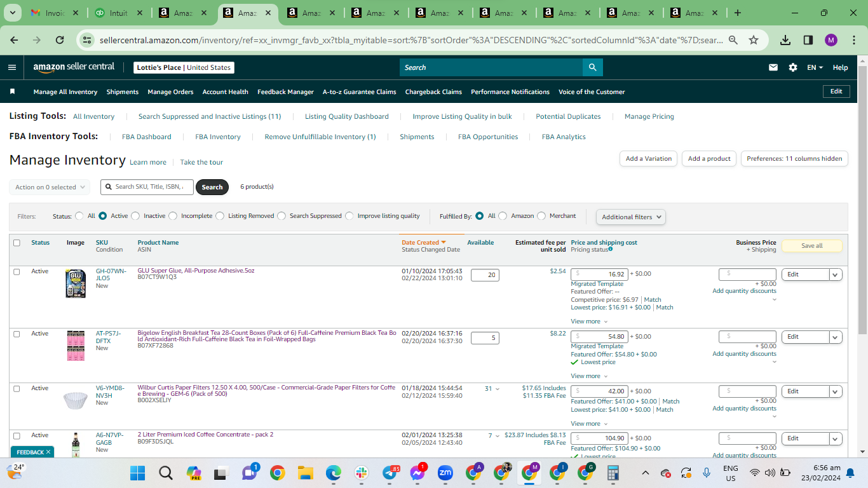The width and height of the screenshot is (868, 488).
Task: Open the Seller Central hamburger menu
Action: (x=12, y=67)
